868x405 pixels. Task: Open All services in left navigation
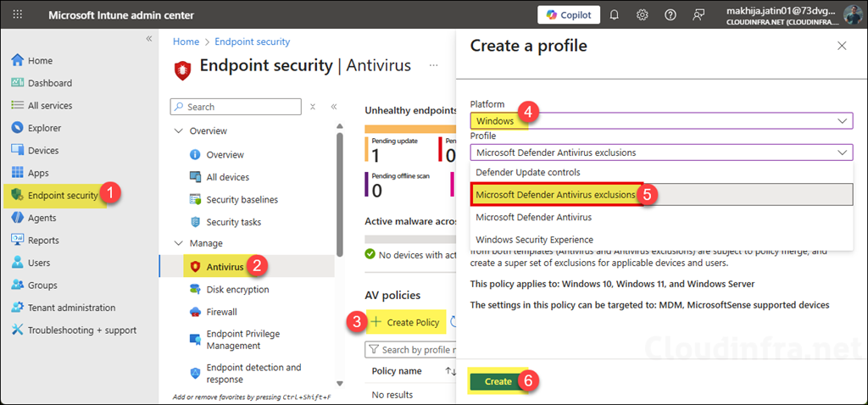click(50, 105)
